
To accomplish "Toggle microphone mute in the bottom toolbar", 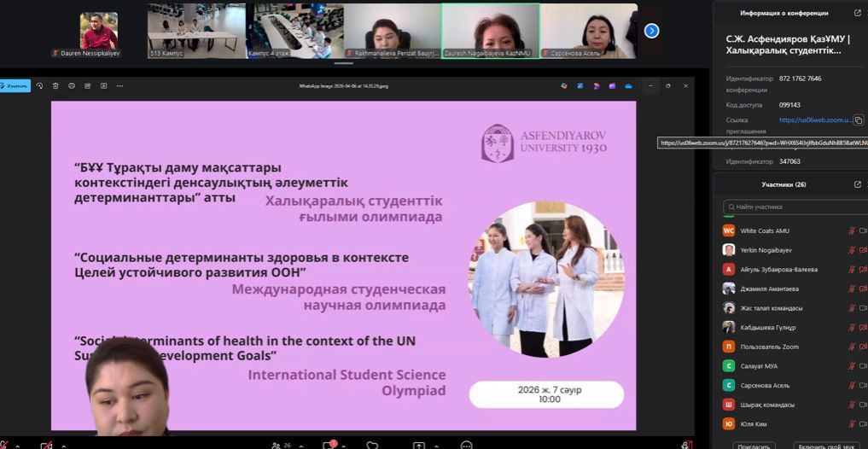I will pos(4,445).
